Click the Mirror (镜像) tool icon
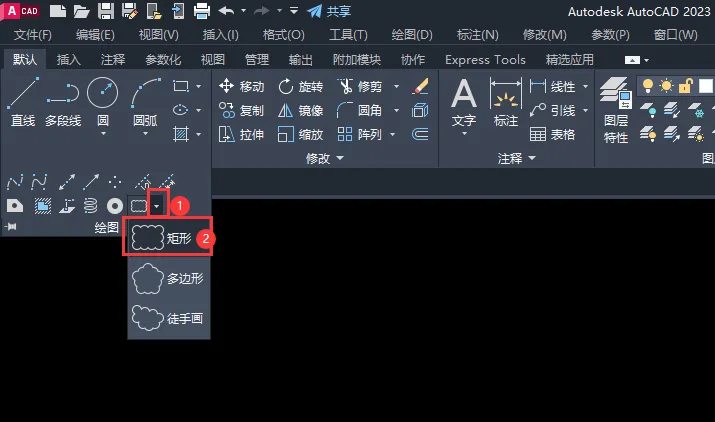The width and height of the screenshot is (715, 422). pos(300,110)
